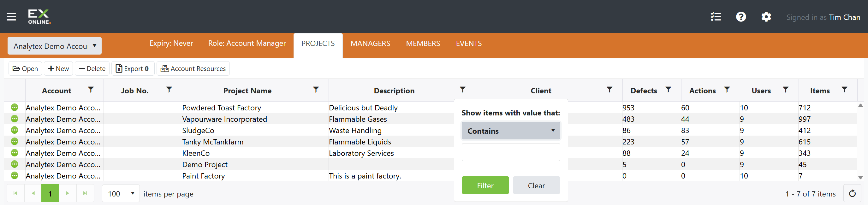
Task: Click status icon for Paint Factory
Action: [15, 175]
